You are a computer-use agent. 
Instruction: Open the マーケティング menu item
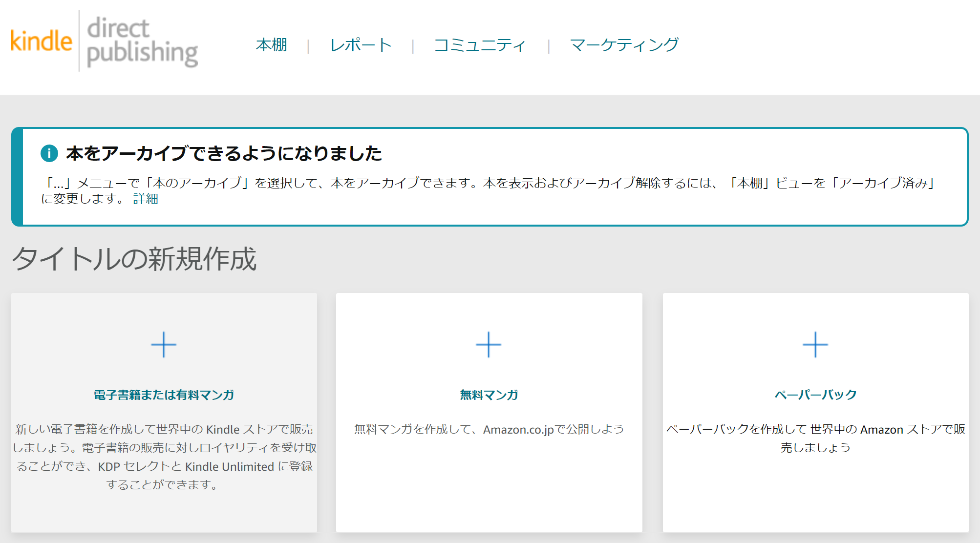[624, 45]
